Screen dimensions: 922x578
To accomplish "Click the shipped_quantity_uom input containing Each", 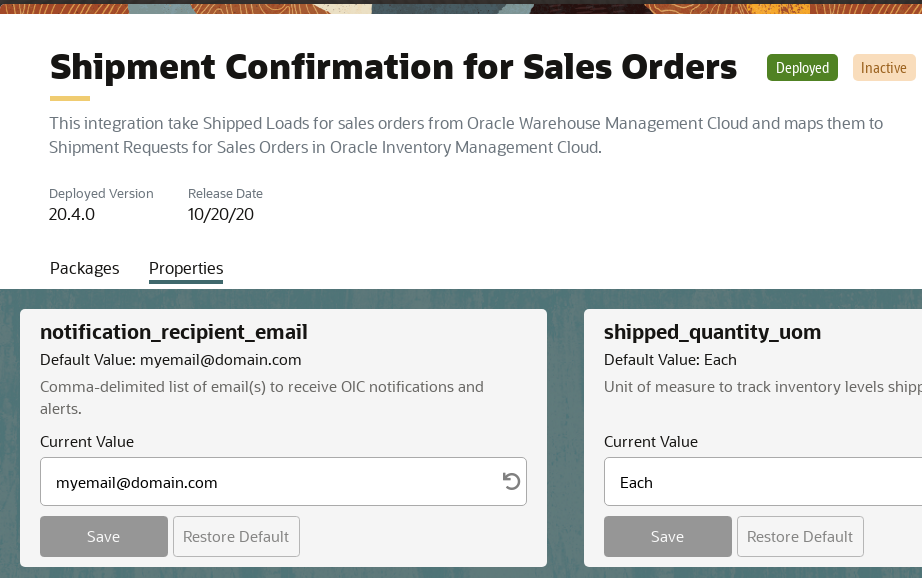I will point(760,482).
